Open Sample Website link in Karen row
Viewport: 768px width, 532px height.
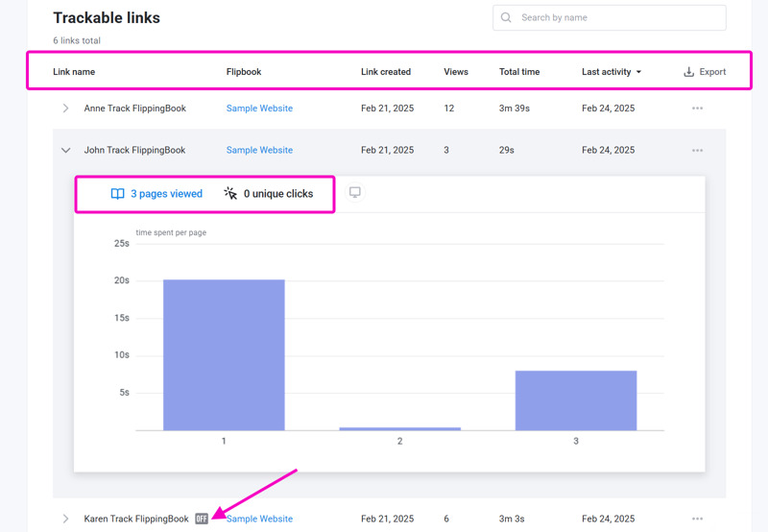259,519
